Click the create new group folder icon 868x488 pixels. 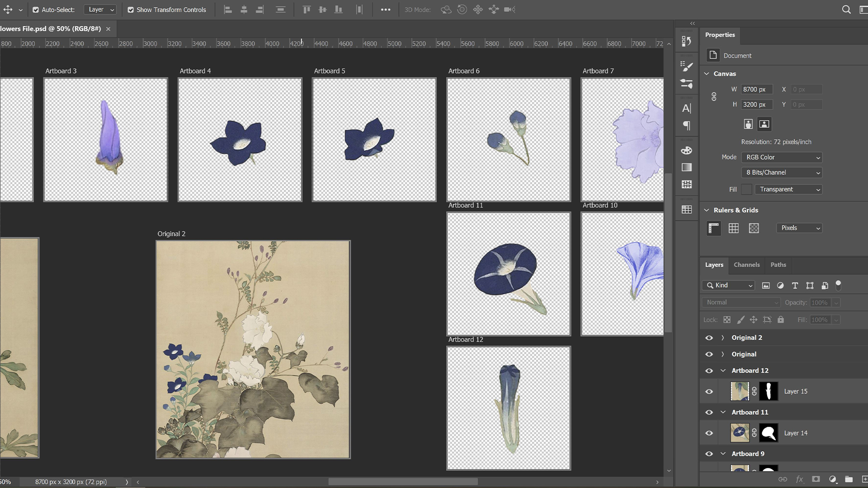849,479
